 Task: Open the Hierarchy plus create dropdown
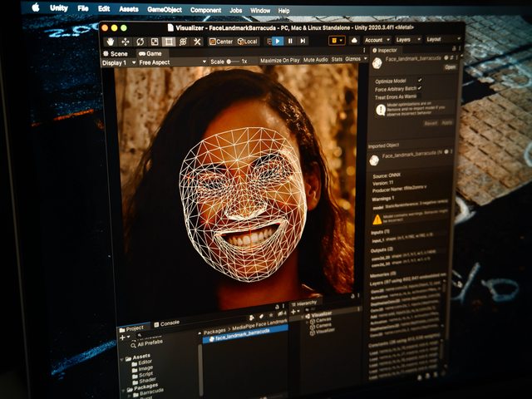(x=296, y=312)
